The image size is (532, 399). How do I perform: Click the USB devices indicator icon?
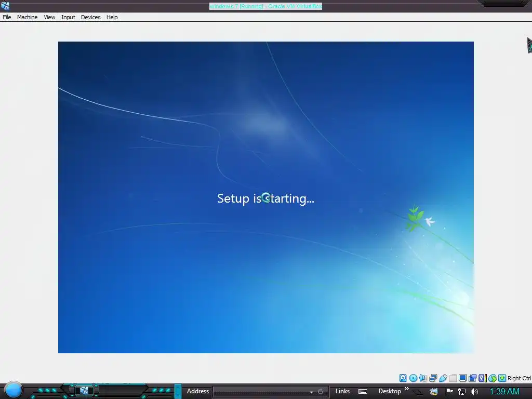(x=443, y=378)
